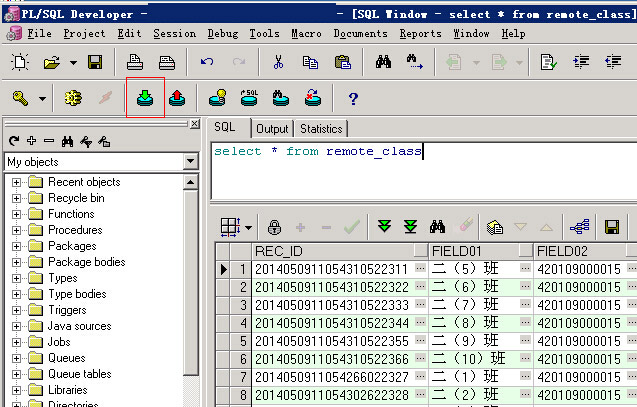
Task: Switch to the Statistics tab
Action: pos(321,129)
